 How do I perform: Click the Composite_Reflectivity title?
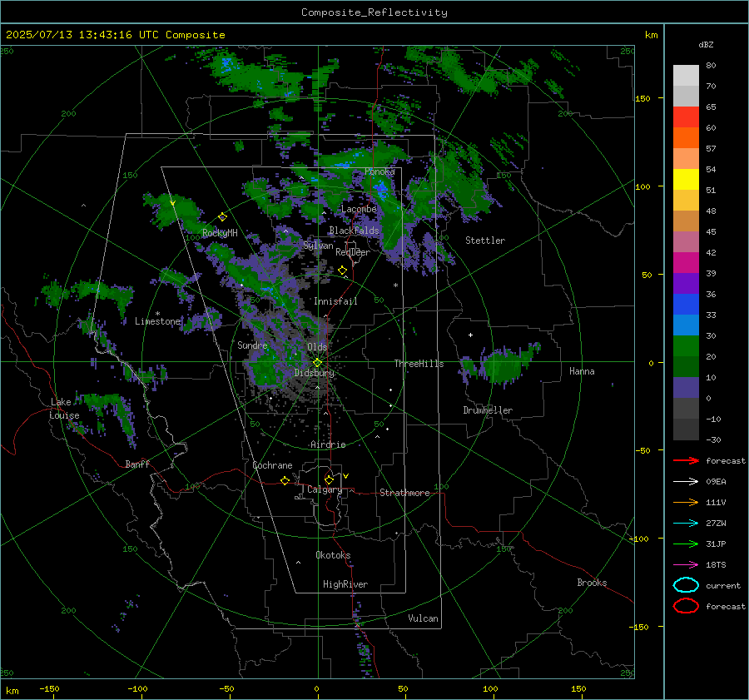point(374,12)
